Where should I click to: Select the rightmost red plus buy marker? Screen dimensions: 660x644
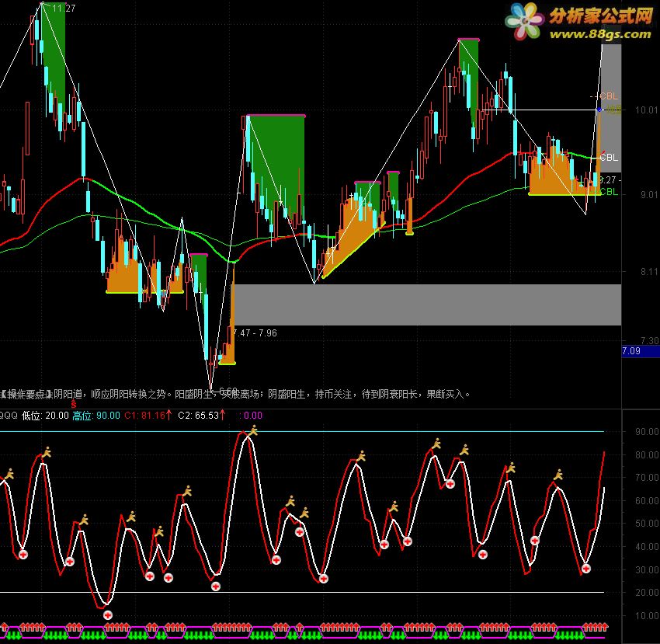[x=586, y=569]
